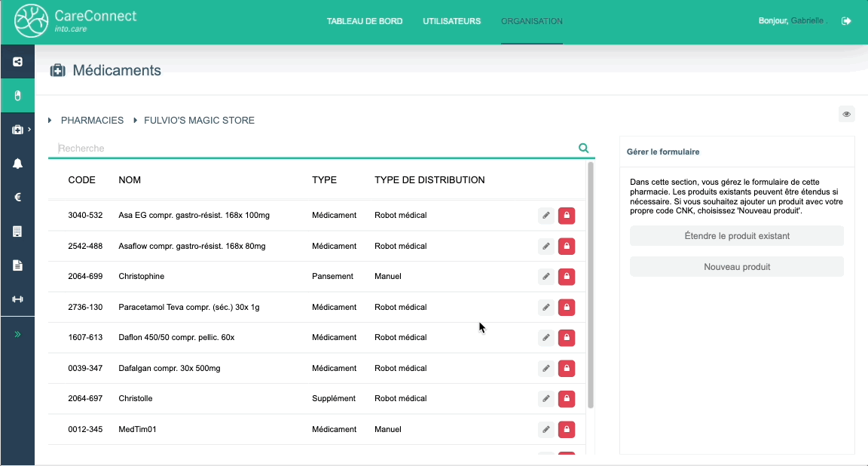Open the TABLEAU DE BORD tab
This screenshot has width=868, height=466.
tap(364, 21)
